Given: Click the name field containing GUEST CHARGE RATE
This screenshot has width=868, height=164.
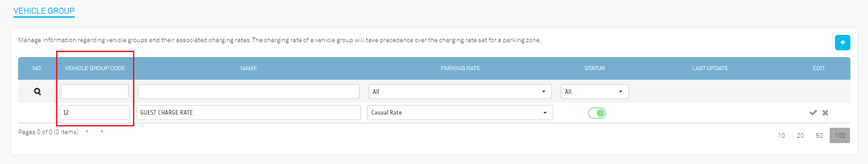Looking at the screenshot, I should click(249, 112).
